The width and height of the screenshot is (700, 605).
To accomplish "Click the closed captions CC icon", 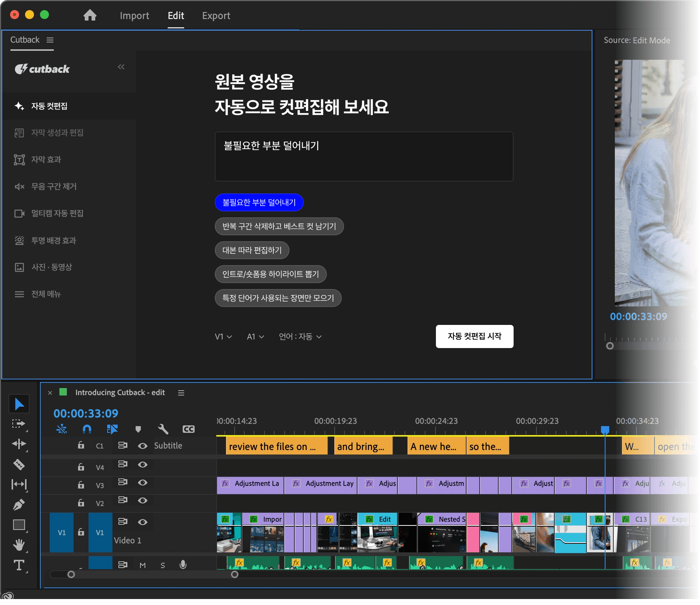I will click(x=188, y=429).
